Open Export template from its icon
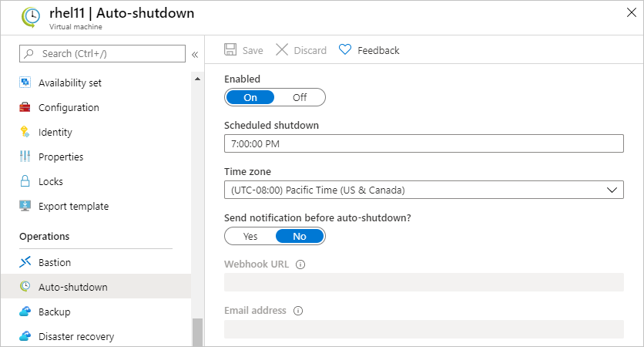Screen dimensions: 644x347 (x=25, y=206)
